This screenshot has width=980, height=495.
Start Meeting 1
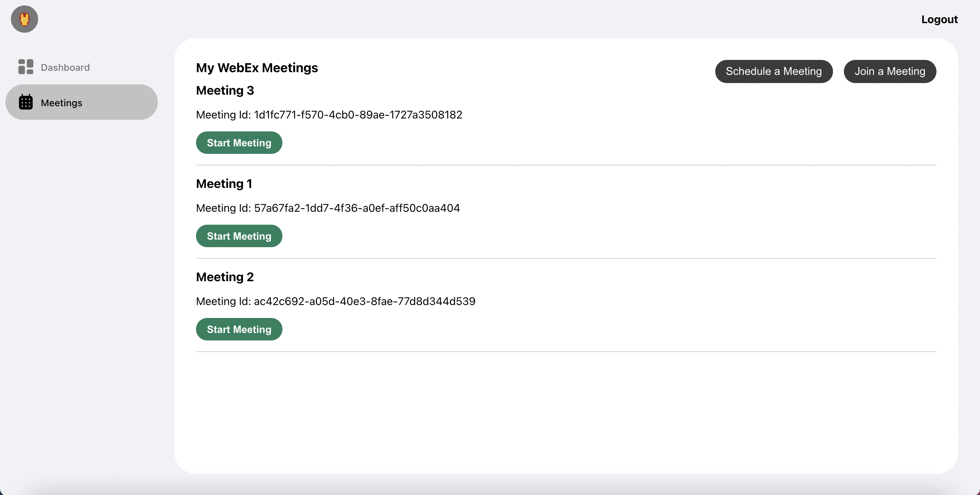[x=239, y=236]
